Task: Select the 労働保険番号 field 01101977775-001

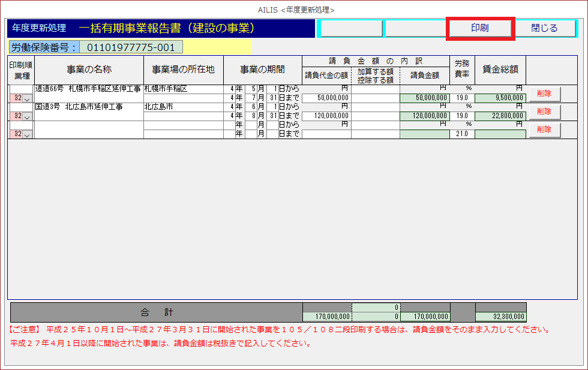Action: click(131, 47)
